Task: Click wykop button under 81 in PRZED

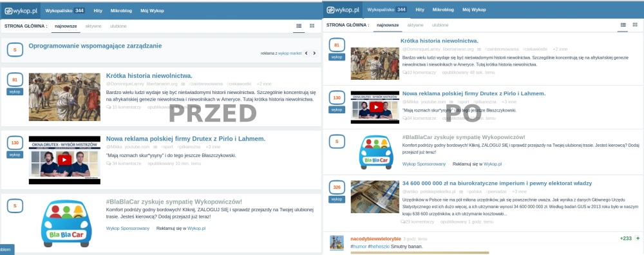Action: tap(15, 91)
